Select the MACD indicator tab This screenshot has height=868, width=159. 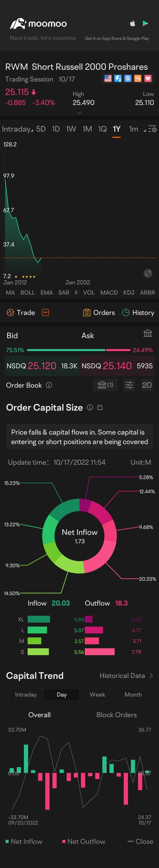(109, 293)
